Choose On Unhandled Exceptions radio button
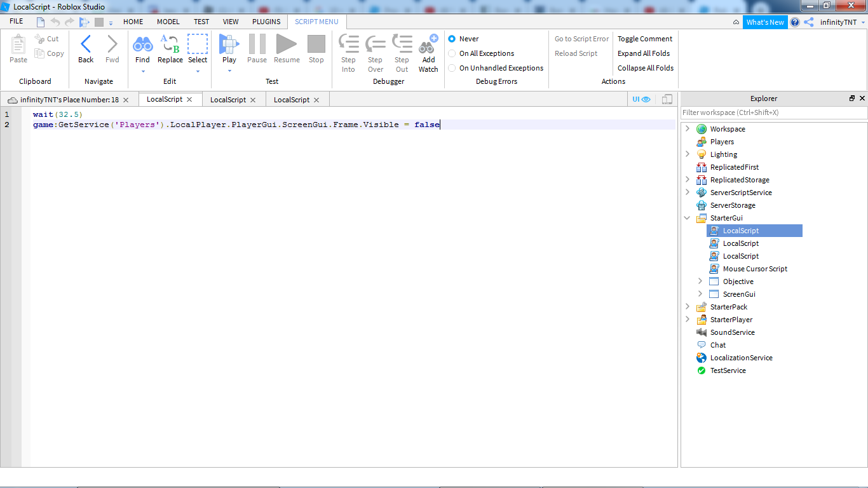 pyautogui.click(x=452, y=68)
